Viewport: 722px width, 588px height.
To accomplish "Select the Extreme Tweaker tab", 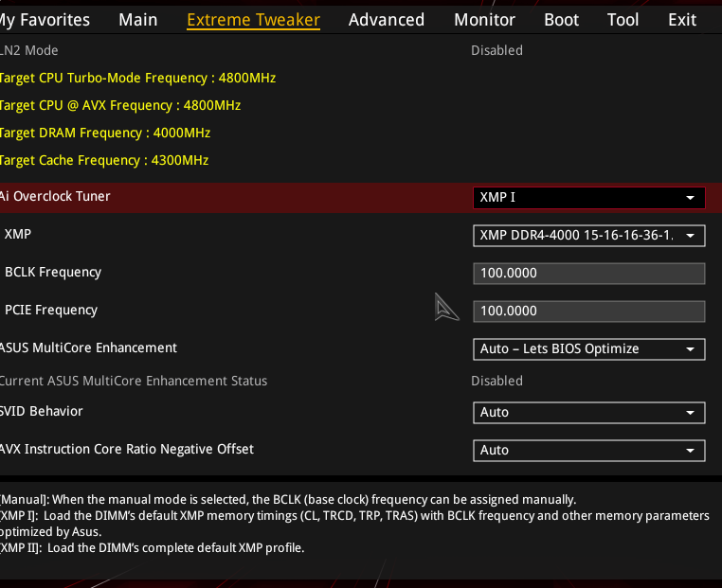I will click(x=253, y=20).
